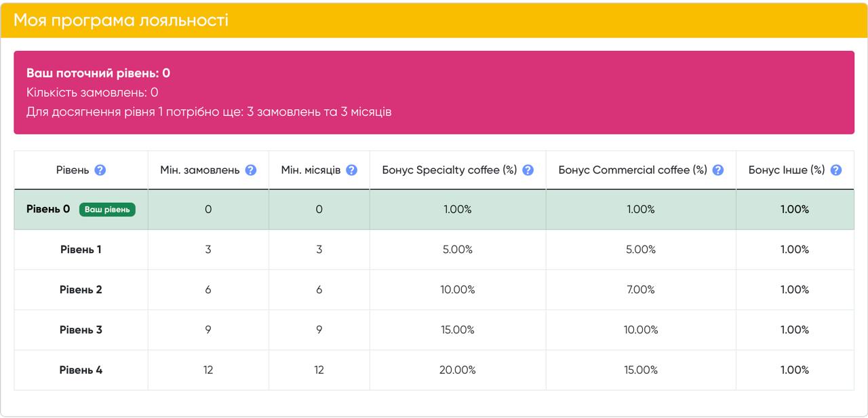Screen dimensions: 868x418
Task: Click the 20.00% Specialty bonus cell
Action: click(458, 370)
